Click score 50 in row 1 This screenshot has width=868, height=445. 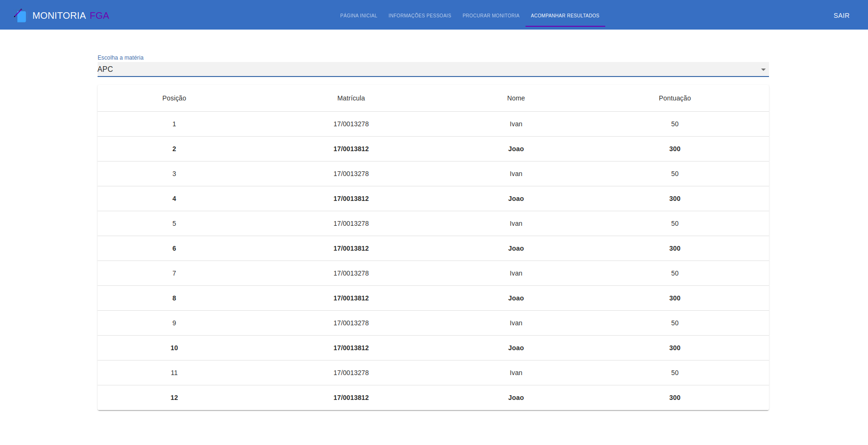click(x=675, y=124)
